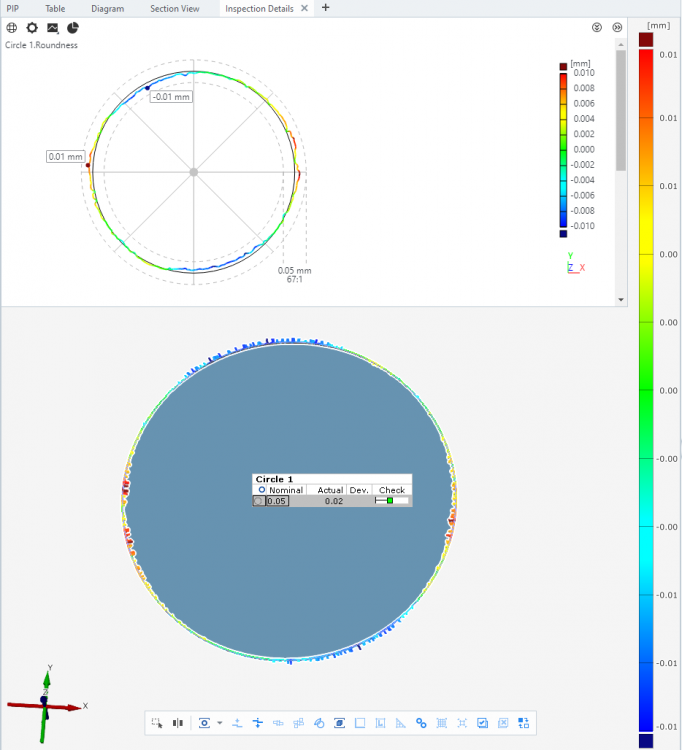Switch to the Section View tab
The image size is (682, 750).
coord(174,8)
